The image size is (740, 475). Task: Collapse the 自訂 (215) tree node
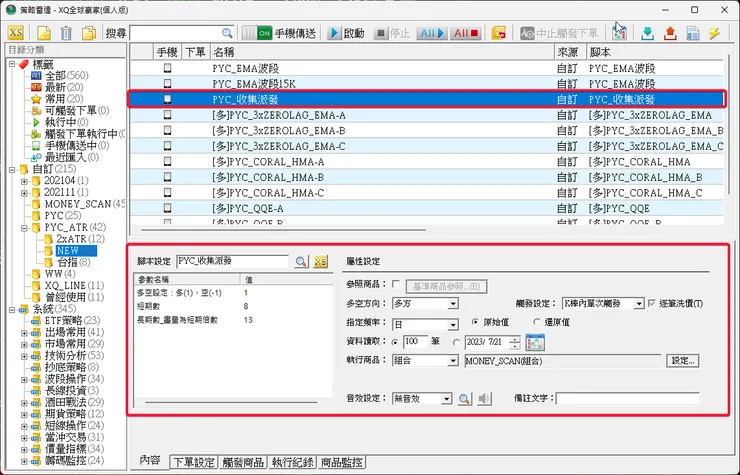click(12, 169)
